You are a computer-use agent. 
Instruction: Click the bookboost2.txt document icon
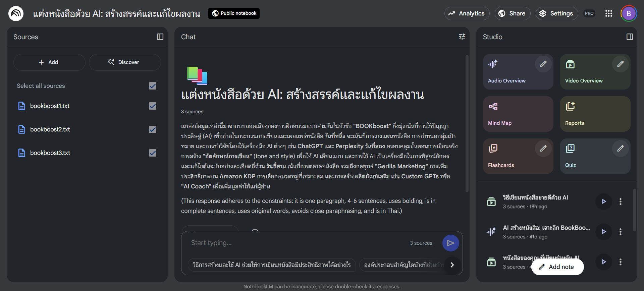[x=22, y=129]
